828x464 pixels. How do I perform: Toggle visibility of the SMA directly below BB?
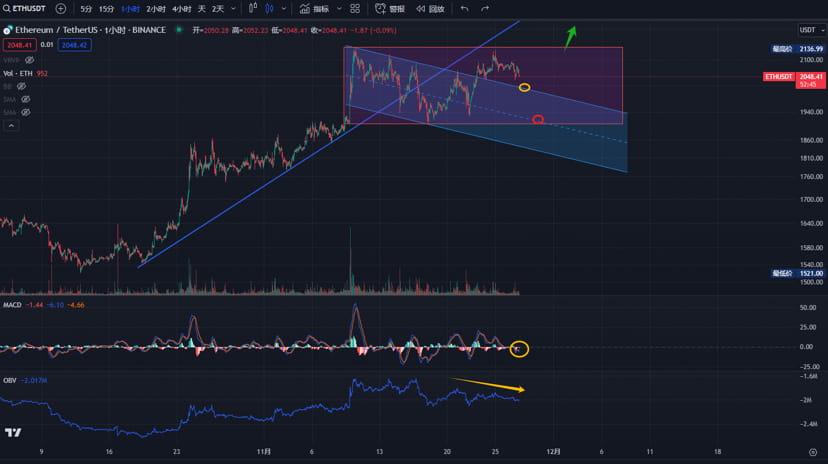(25, 99)
